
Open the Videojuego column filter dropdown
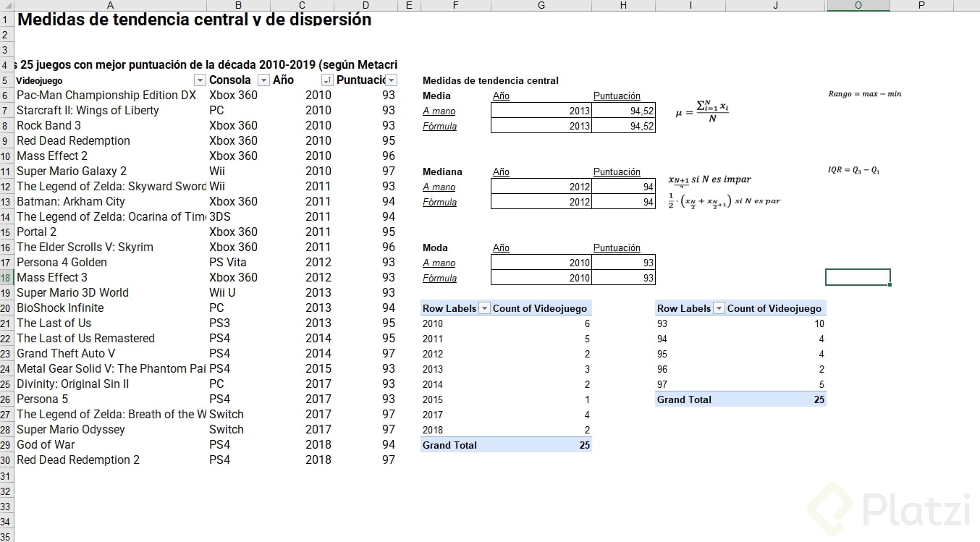tap(200, 80)
